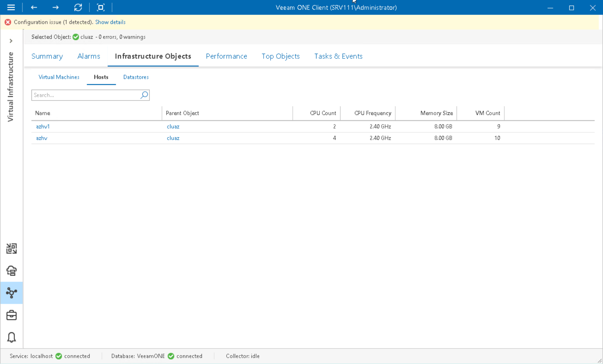Click CPU Count value 2 for azhv1
The width and height of the screenshot is (603, 364).
pyautogui.click(x=334, y=126)
